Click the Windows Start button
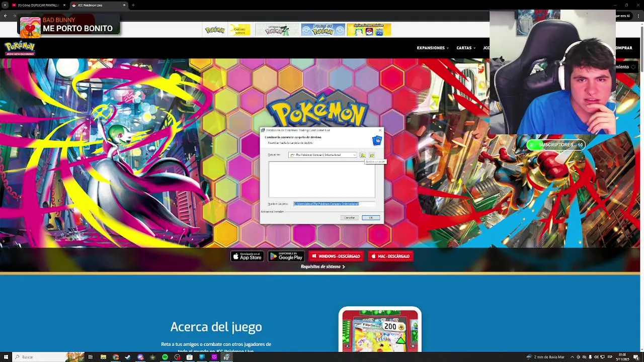The height and width of the screenshot is (362, 644). point(6,357)
